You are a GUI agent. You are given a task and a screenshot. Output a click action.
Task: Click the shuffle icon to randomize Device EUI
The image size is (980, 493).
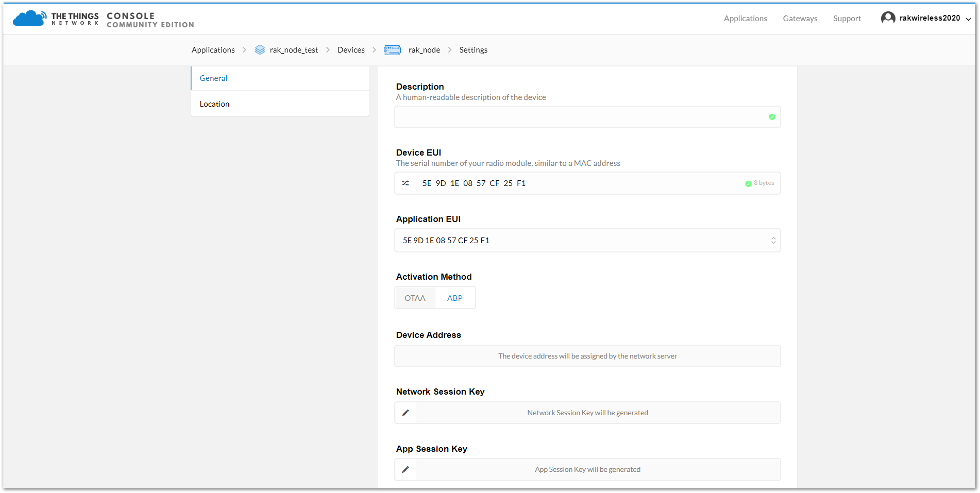[405, 183]
